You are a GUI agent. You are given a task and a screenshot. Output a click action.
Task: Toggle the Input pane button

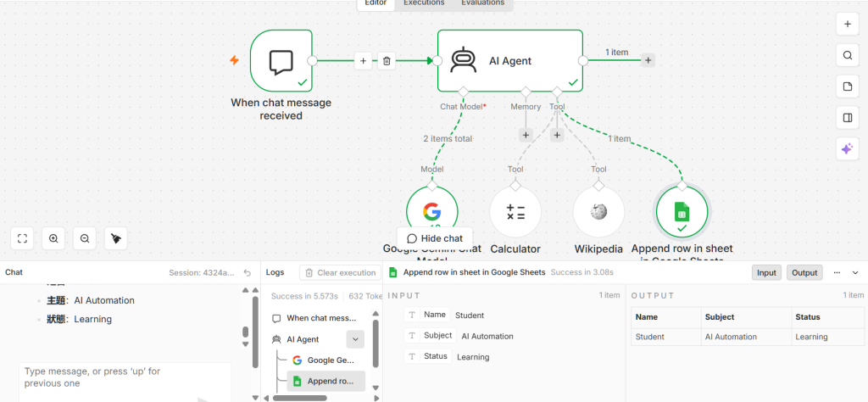click(766, 272)
